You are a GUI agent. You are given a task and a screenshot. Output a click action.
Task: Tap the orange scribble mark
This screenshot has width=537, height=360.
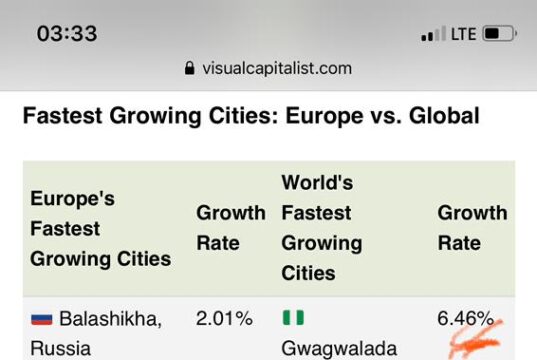tap(476, 338)
